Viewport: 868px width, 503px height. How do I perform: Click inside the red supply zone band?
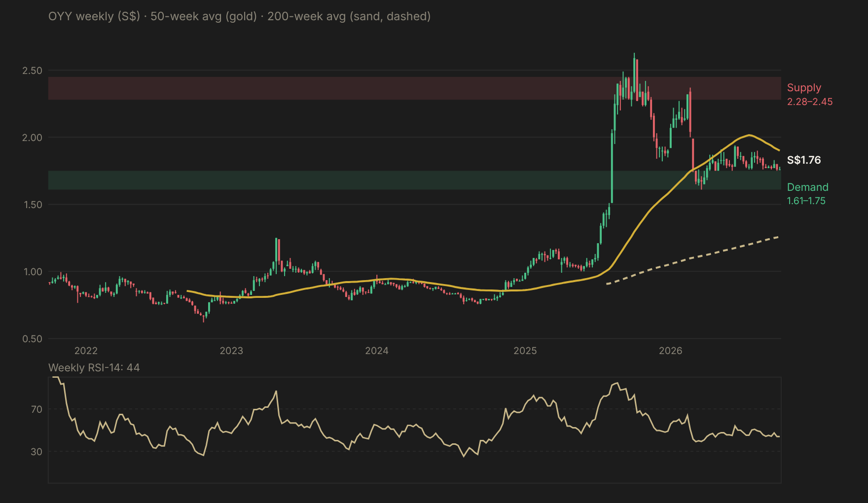click(415, 88)
